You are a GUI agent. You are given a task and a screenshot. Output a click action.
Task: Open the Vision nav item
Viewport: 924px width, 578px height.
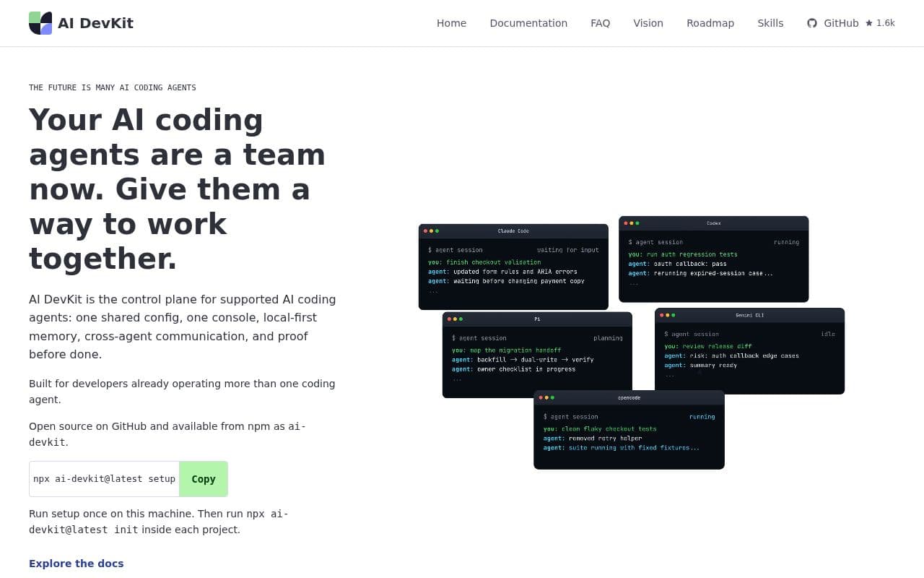pos(648,23)
